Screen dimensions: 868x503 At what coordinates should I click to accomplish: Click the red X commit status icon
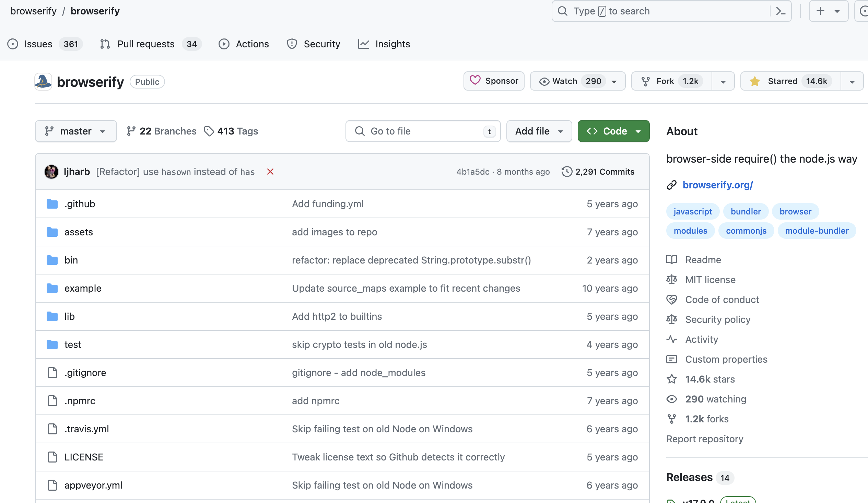[x=270, y=172]
